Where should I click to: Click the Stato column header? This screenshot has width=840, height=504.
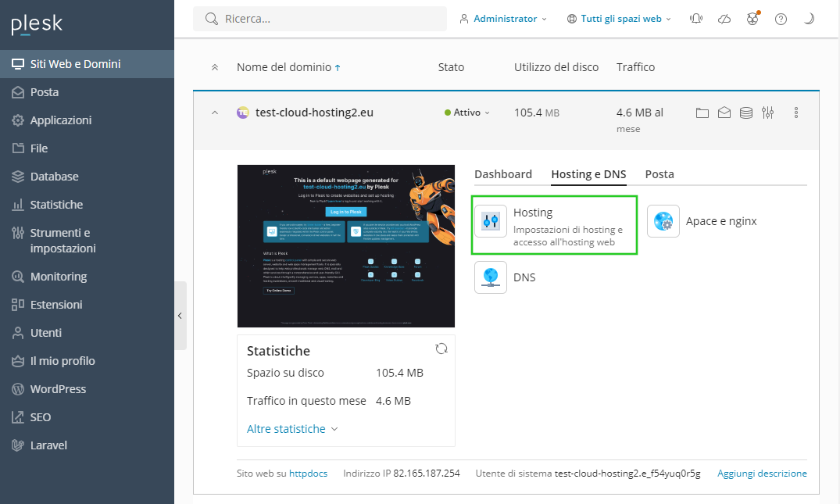(451, 67)
